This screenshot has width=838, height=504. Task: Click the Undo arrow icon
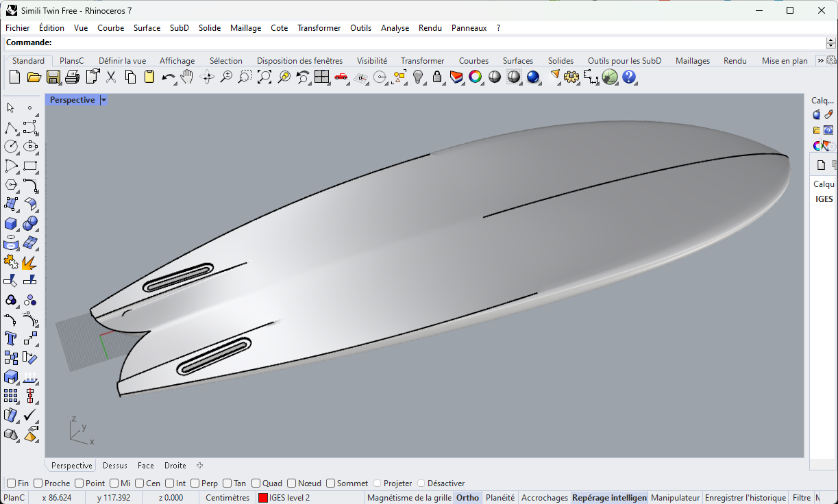[x=168, y=77]
